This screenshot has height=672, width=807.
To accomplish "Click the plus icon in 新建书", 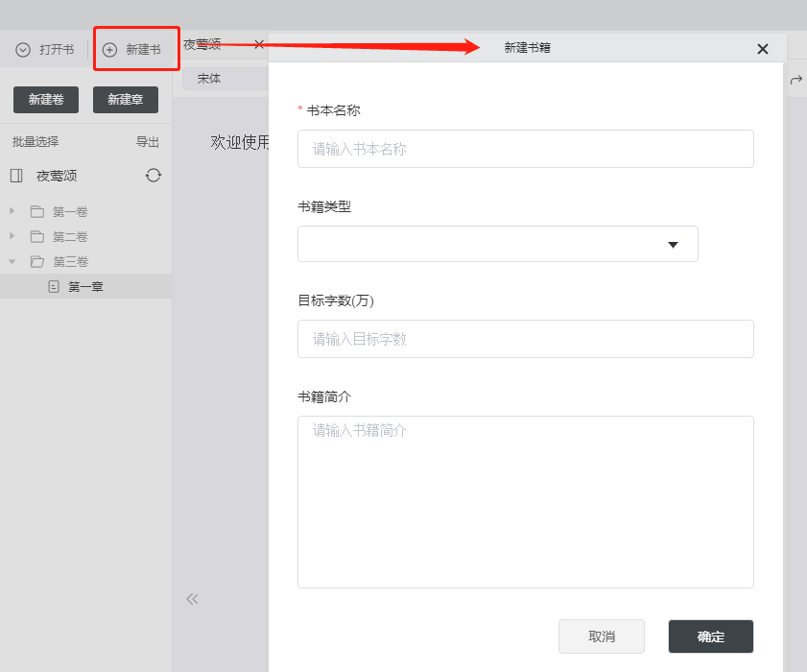I will (x=109, y=49).
